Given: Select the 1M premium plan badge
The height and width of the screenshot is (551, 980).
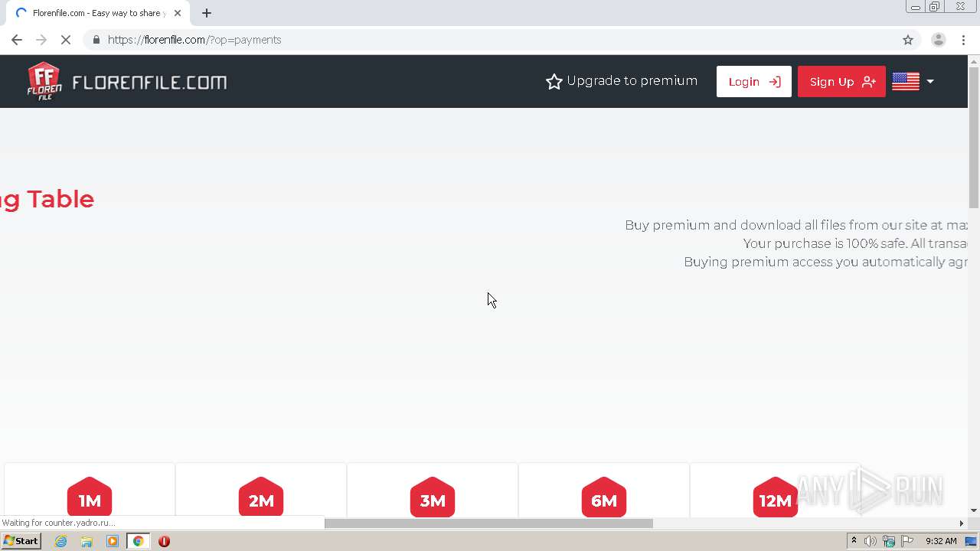Looking at the screenshot, I should click(x=90, y=498).
